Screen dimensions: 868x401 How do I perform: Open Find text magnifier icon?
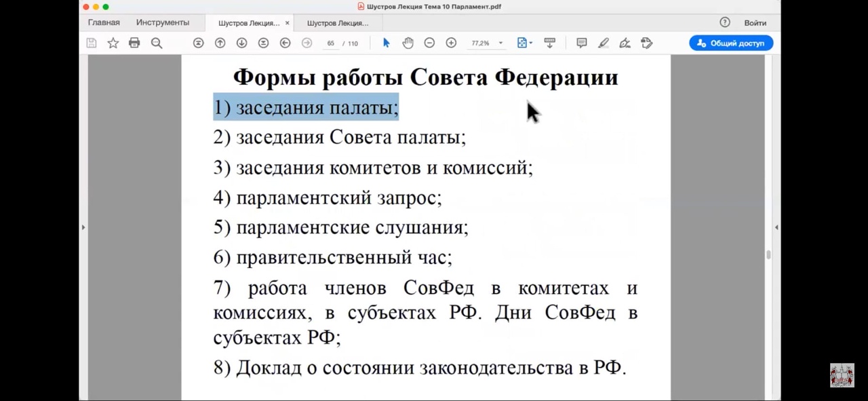[157, 43]
